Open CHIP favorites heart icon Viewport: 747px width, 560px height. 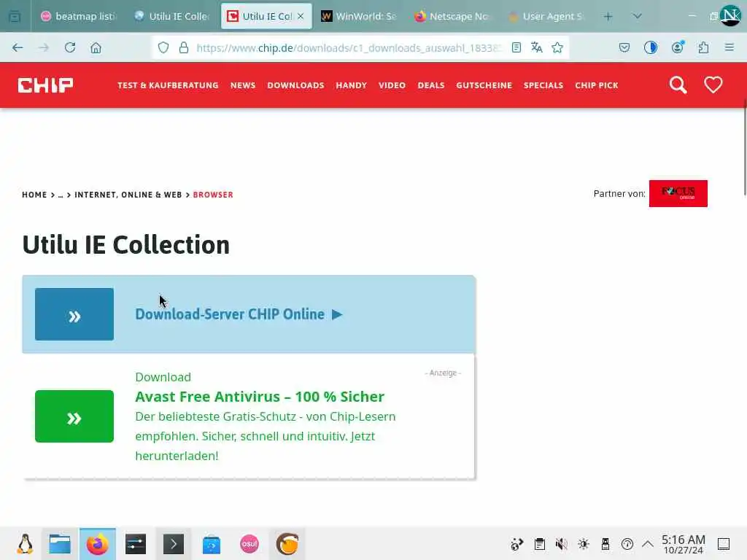coord(713,85)
